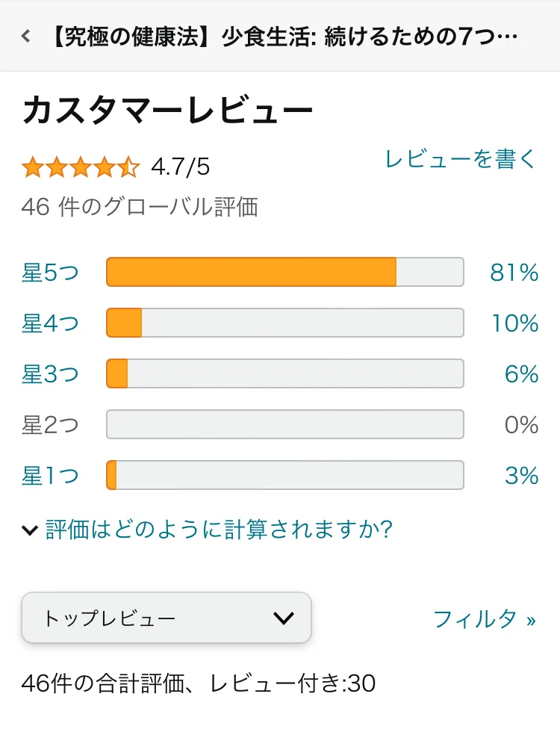Select the 81% percentage link
This screenshot has width=560, height=729.
514,273
